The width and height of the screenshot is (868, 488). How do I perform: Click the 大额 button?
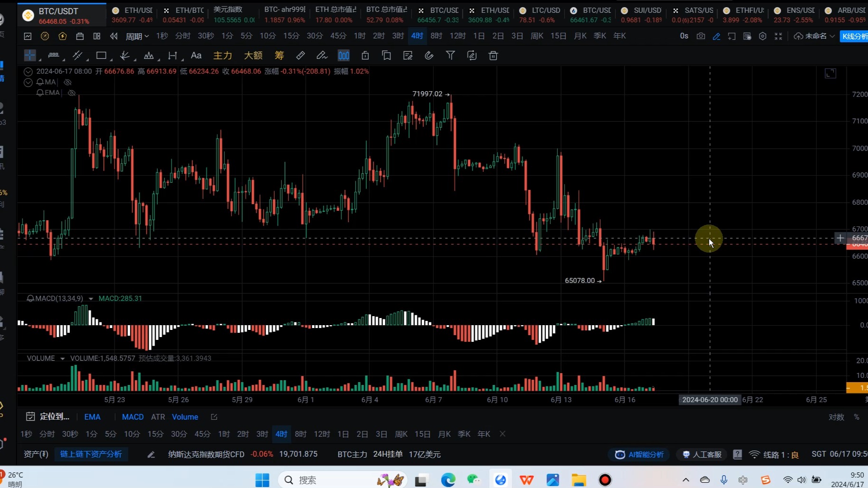(x=253, y=56)
